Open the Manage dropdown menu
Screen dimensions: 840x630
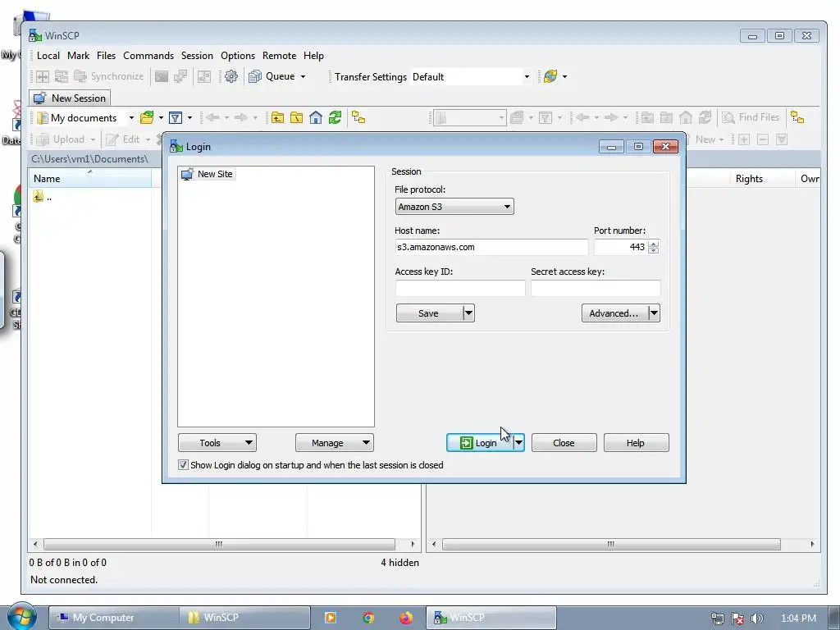click(x=335, y=442)
